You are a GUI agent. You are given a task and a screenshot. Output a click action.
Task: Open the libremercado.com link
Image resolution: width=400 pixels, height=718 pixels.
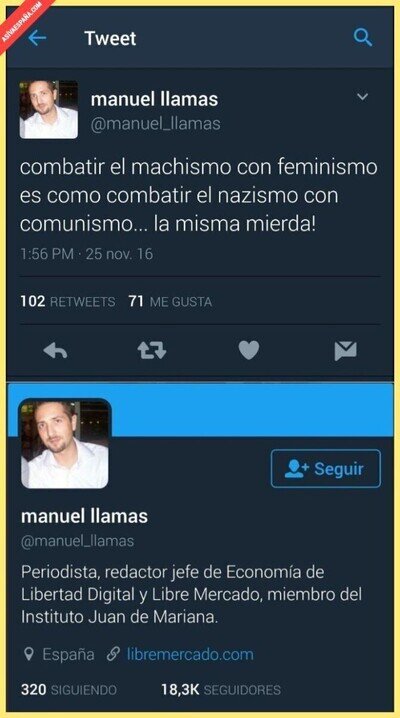click(190, 654)
